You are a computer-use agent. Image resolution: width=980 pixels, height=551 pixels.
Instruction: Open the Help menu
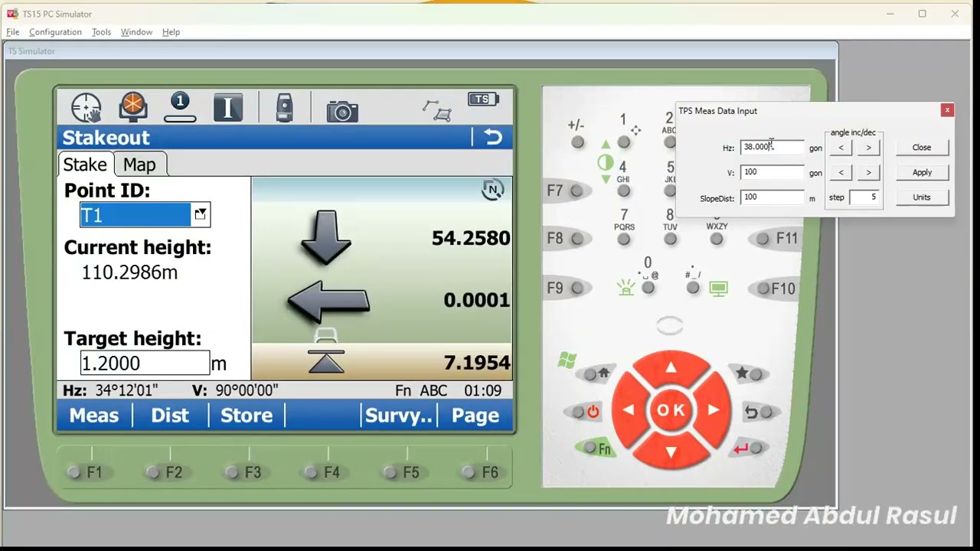[171, 32]
